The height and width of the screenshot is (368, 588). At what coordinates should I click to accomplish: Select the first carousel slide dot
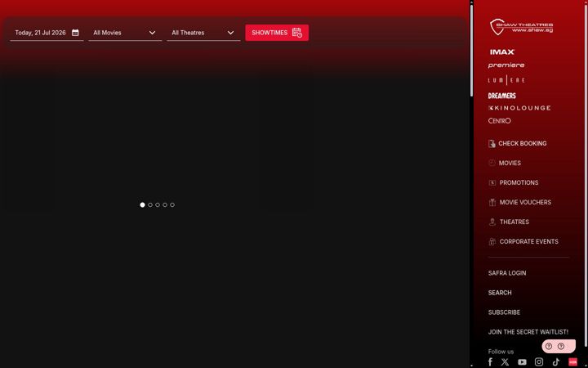142,204
